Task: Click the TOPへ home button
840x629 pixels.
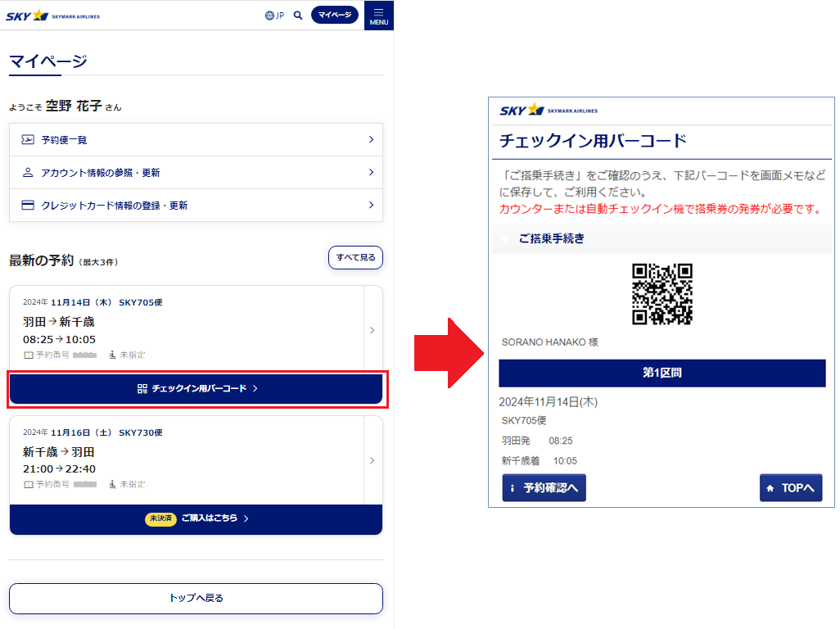Action: click(790, 488)
